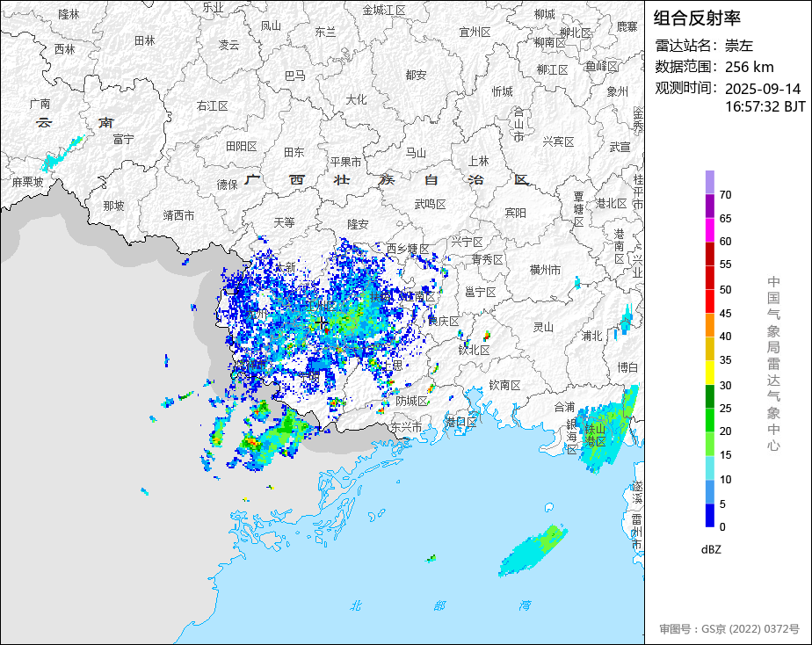Select the 上林 map label
This screenshot has height=645, width=812.
pos(478,161)
